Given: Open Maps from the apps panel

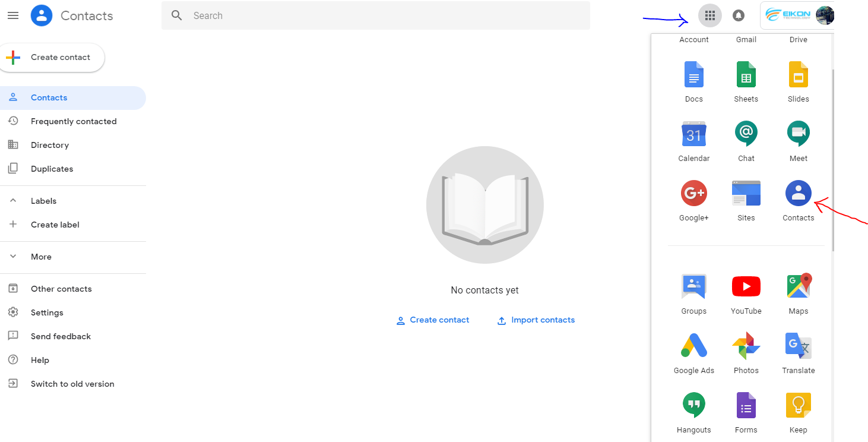Looking at the screenshot, I should (798, 294).
